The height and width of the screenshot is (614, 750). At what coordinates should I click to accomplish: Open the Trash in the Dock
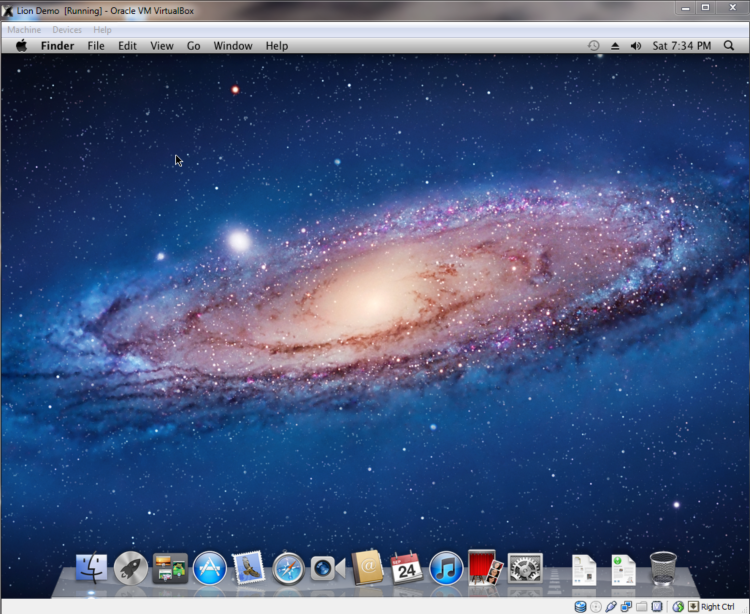(x=663, y=568)
